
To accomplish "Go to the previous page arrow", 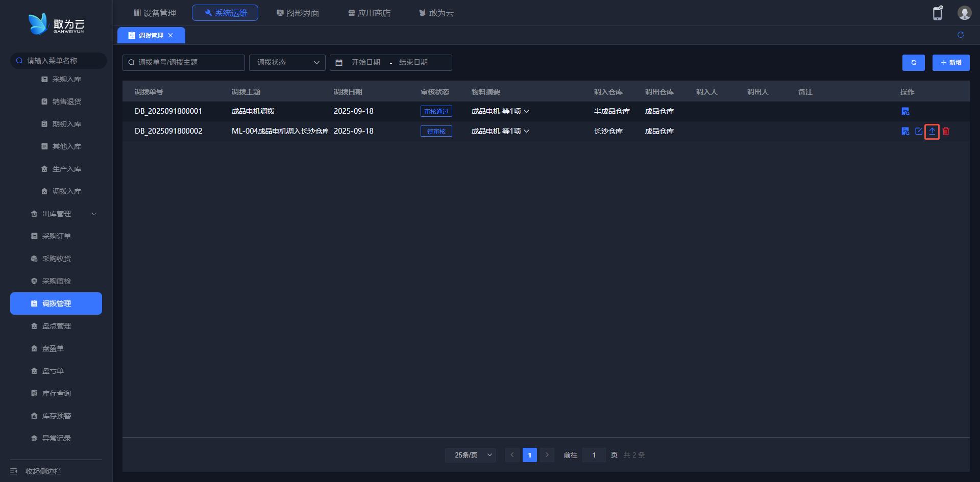I will click(512, 455).
